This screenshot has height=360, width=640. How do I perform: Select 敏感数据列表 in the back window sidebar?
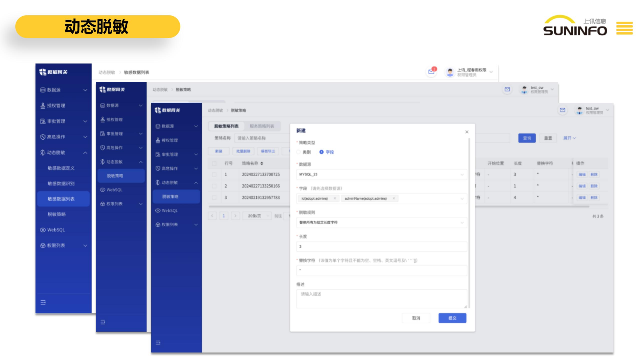coord(63,199)
